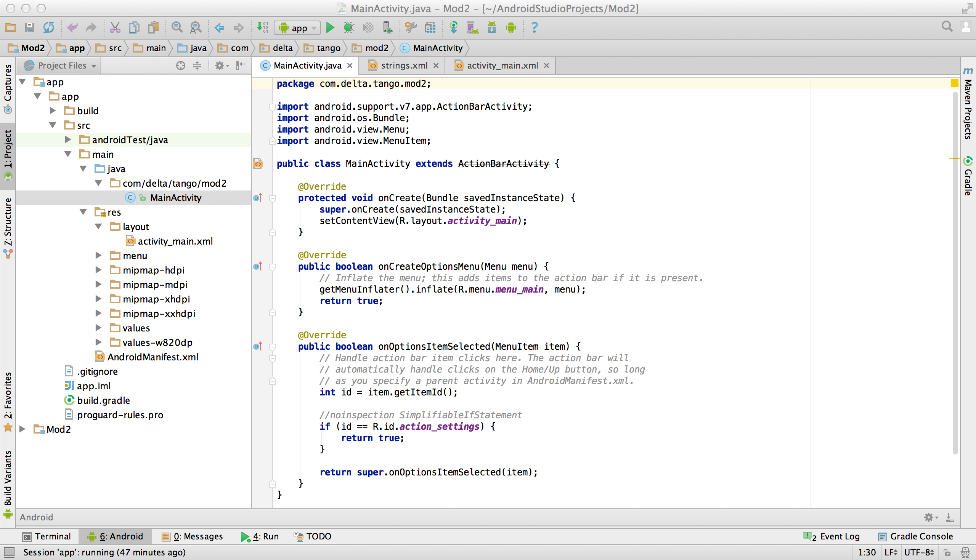Click the scroll-from-source target icon
Image resolution: width=976 pixels, height=560 pixels.
coord(180,66)
